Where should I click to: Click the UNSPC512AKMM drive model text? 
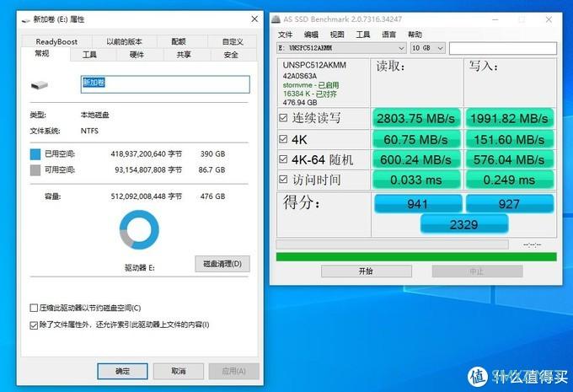click(x=314, y=65)
